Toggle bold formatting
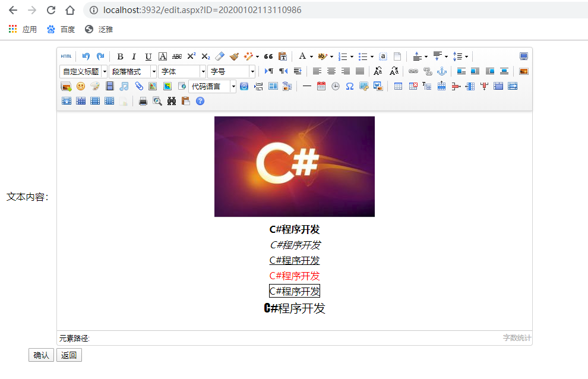 (120, 56)
